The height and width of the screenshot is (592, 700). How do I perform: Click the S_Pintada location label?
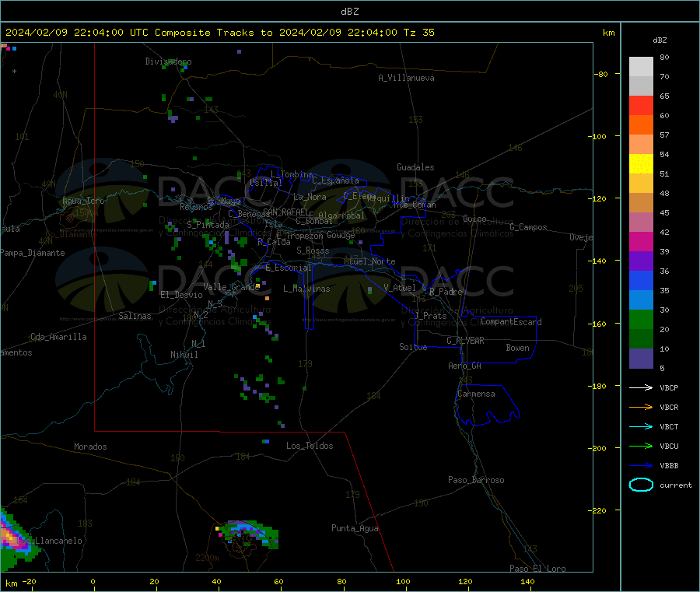tap(208, 225)
